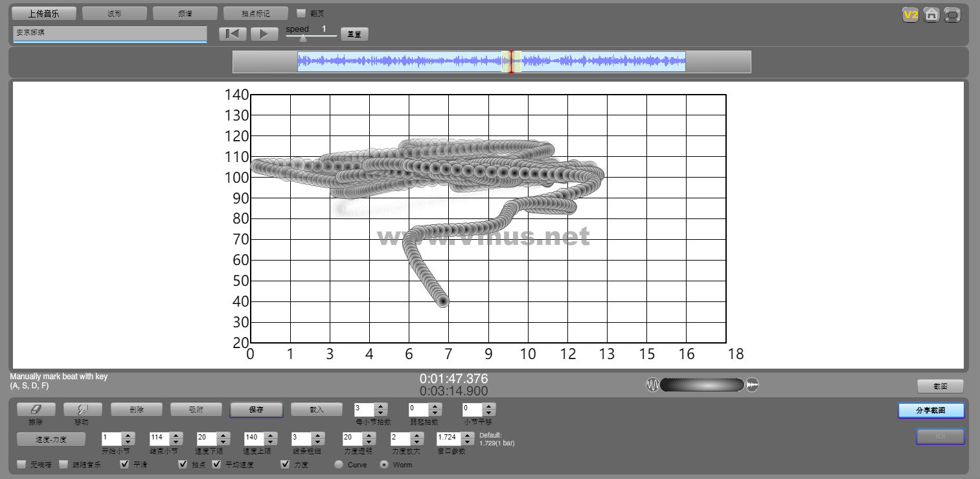This screenshot has width=980, height=479.
Task: Click the 保存 save button
Action: (256, 410)
